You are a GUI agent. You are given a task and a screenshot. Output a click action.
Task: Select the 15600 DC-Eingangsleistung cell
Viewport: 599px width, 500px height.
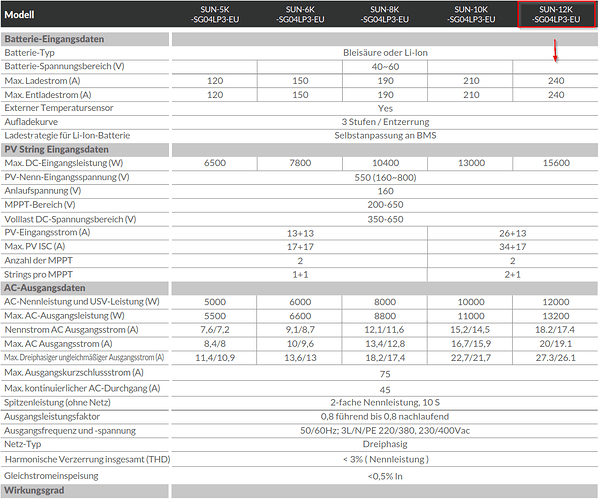point(556,163)
